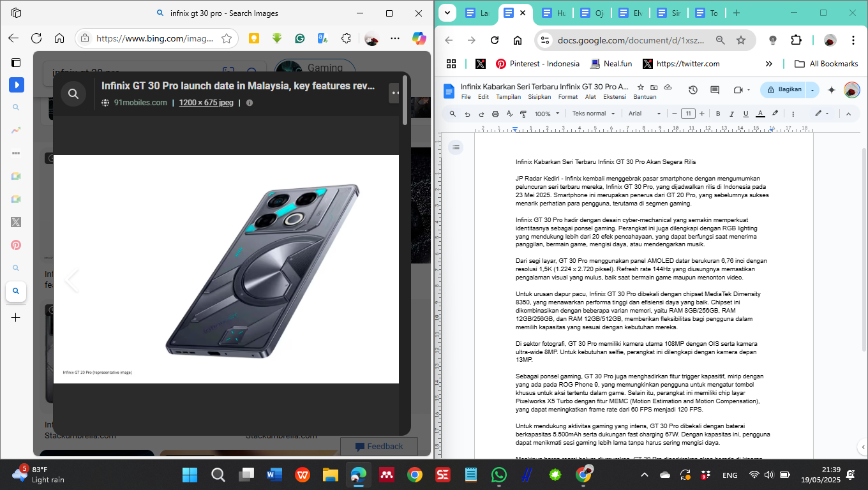The image size is (868, 490).
Task: Open Neal.fun bookmark in Chrome
Action: tap(611, 64)
